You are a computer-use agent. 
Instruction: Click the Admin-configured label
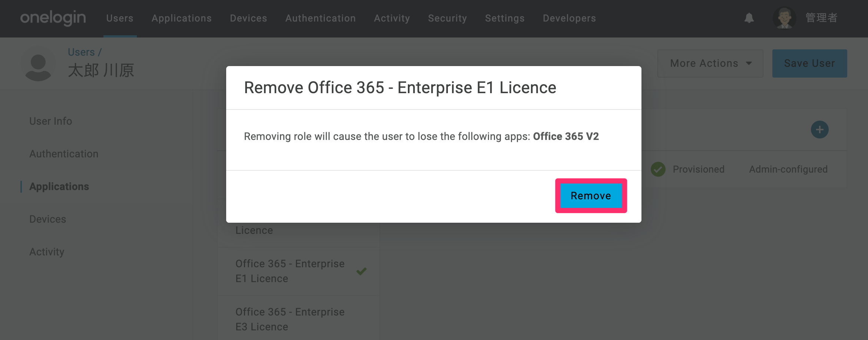coord(788,169)
